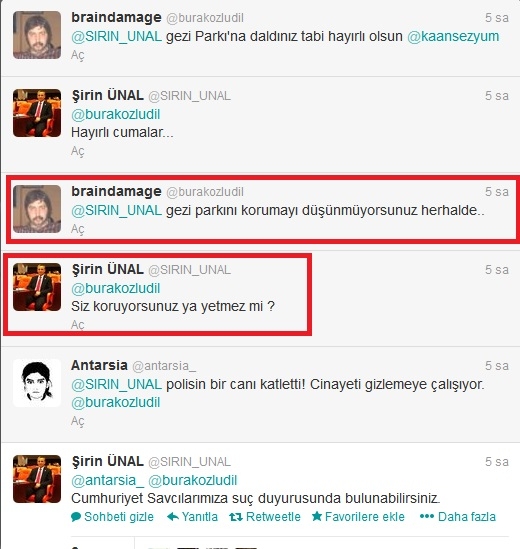Follow @antarsia_ mention in last tweet
The width and height of the screenshot is (520, 549).
[108, 480]
